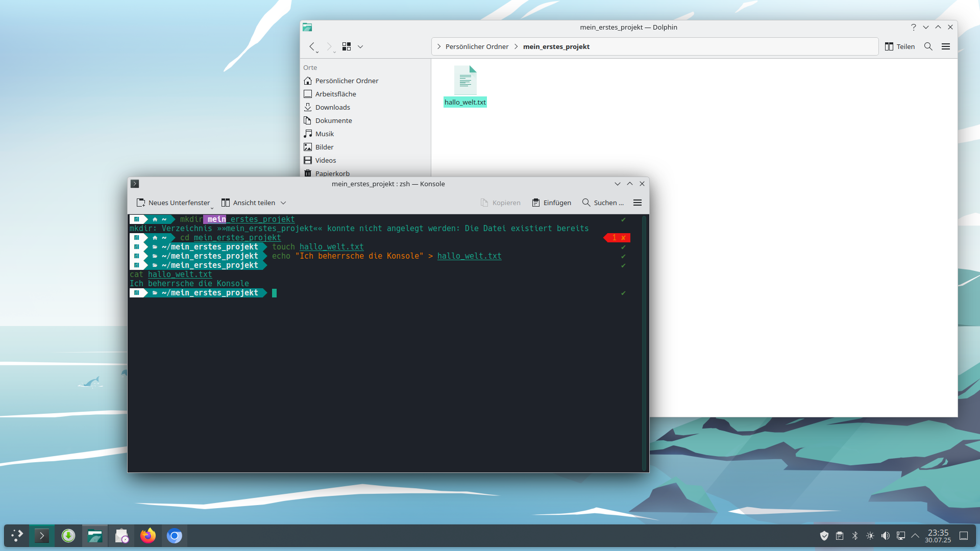This screenshot has width=980, height=551.
Task: Click show desktop button in panel
Action: [x=964, y=536]
